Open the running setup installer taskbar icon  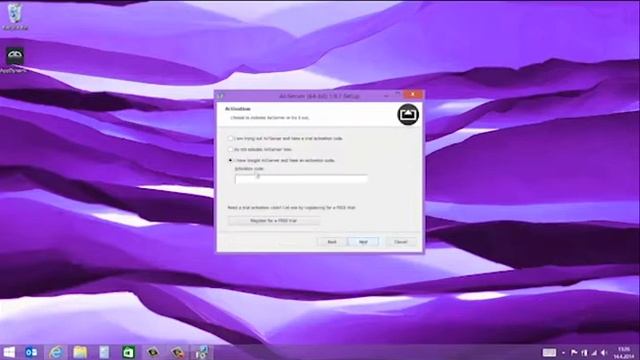tap(201, 352)
